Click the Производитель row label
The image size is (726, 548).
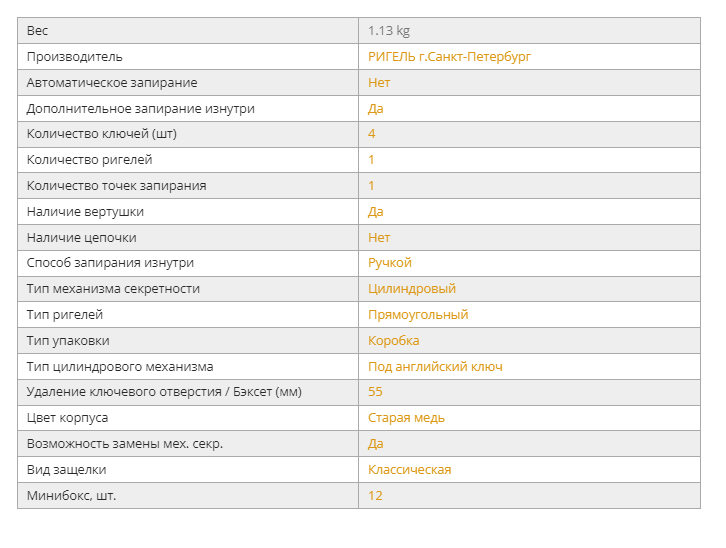pyautogui.click(x=75, y=57)
